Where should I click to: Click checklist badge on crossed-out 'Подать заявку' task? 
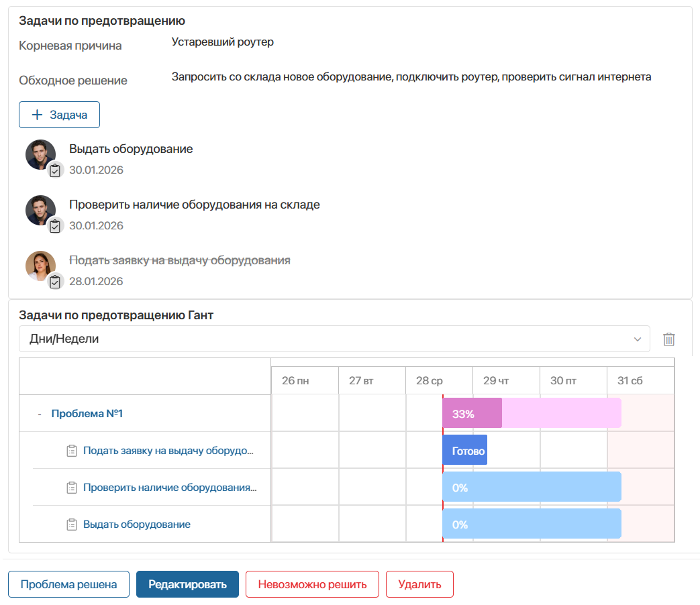click(55, 282)
